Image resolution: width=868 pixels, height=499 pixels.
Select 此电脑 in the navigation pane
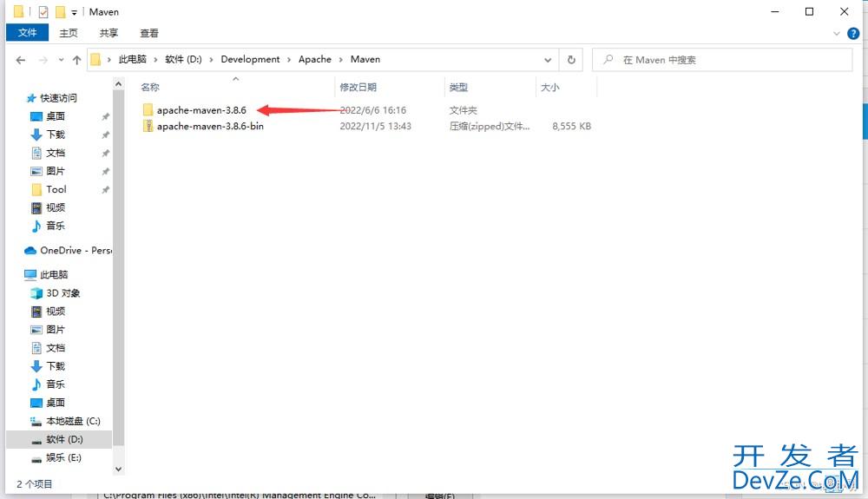[x=54, y=274]
